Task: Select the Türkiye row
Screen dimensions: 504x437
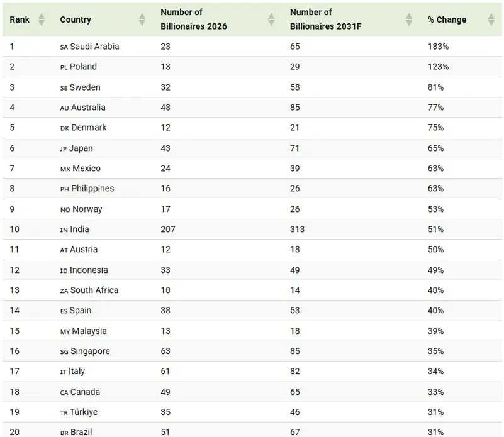Action: click(x=252, y=412)
